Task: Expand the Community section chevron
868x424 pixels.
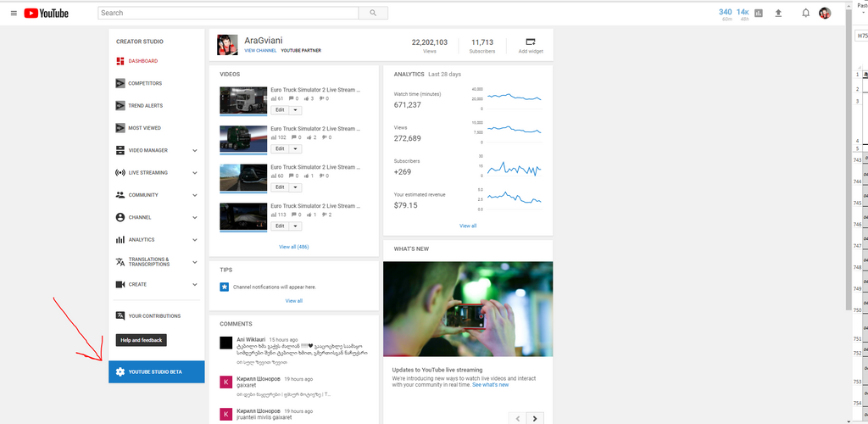Action: [195, 195]
